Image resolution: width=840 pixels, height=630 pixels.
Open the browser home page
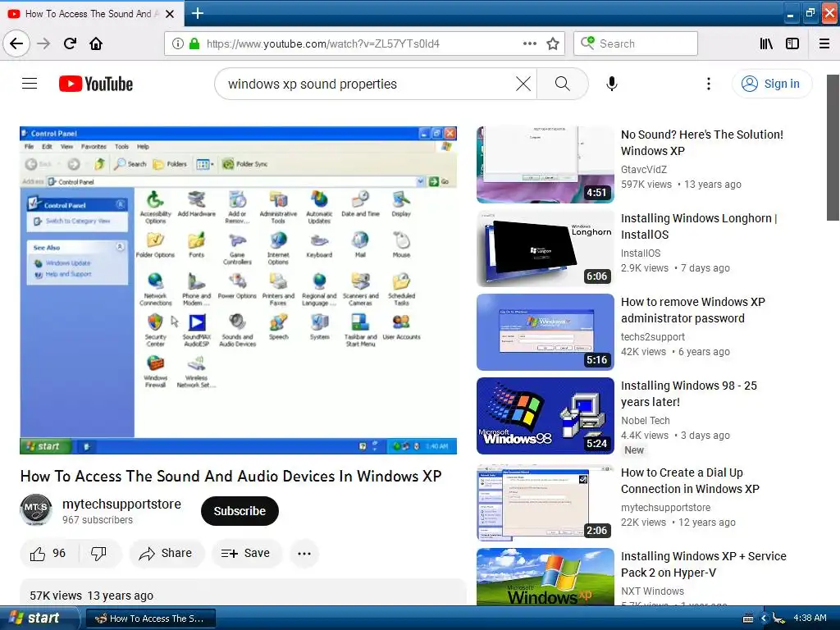96,43
